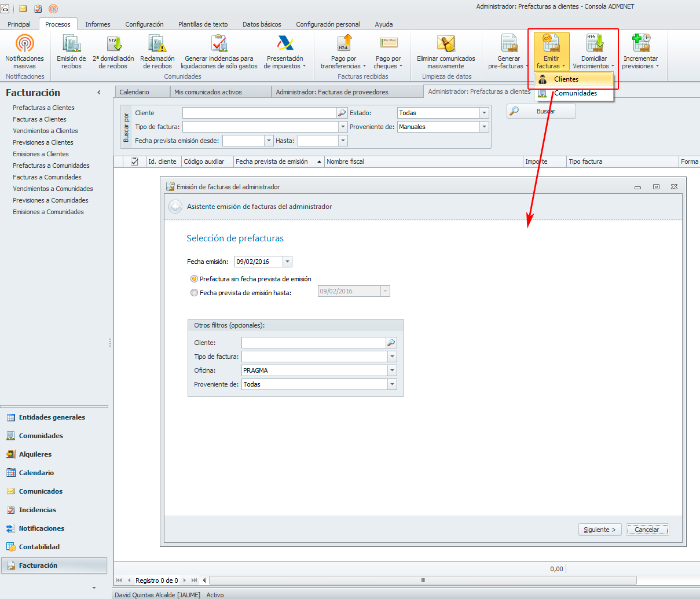Open Fecha prevista emisión desde date picker
This screenshot has height=599, width=700.
point(269,141)
